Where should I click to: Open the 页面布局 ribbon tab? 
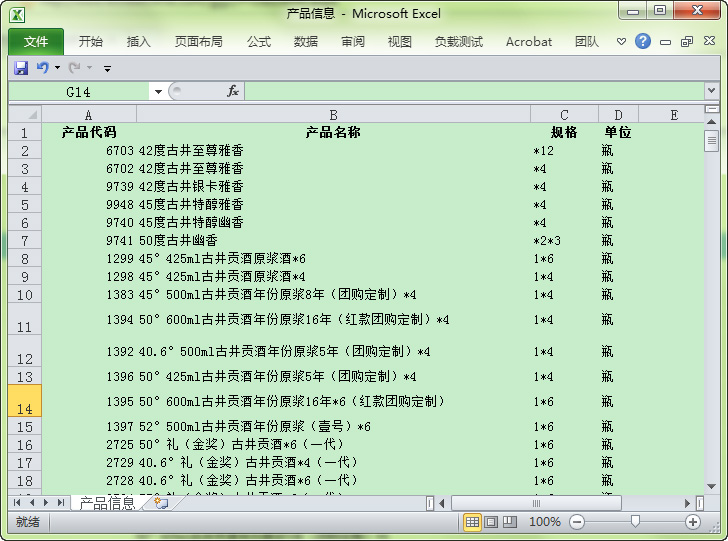click(x=198, y=42)
